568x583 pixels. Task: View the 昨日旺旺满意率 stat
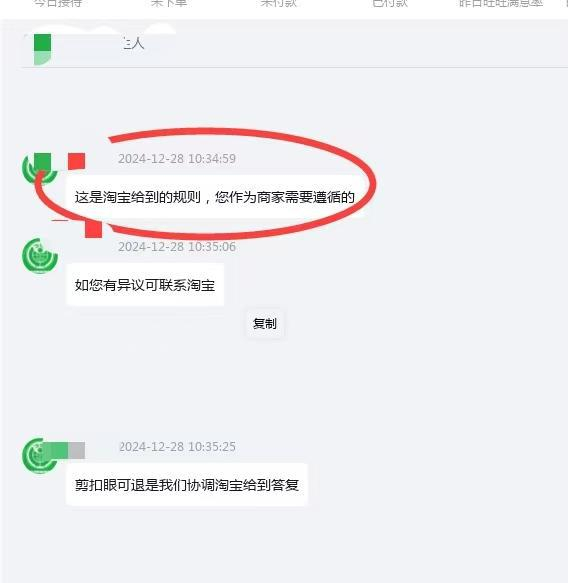click(501, 3)
